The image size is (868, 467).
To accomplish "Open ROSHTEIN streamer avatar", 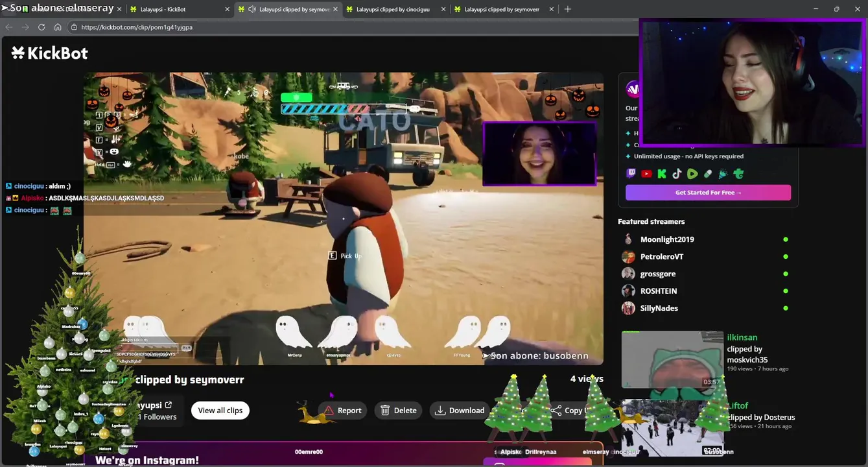I will (x=628, y=291).
